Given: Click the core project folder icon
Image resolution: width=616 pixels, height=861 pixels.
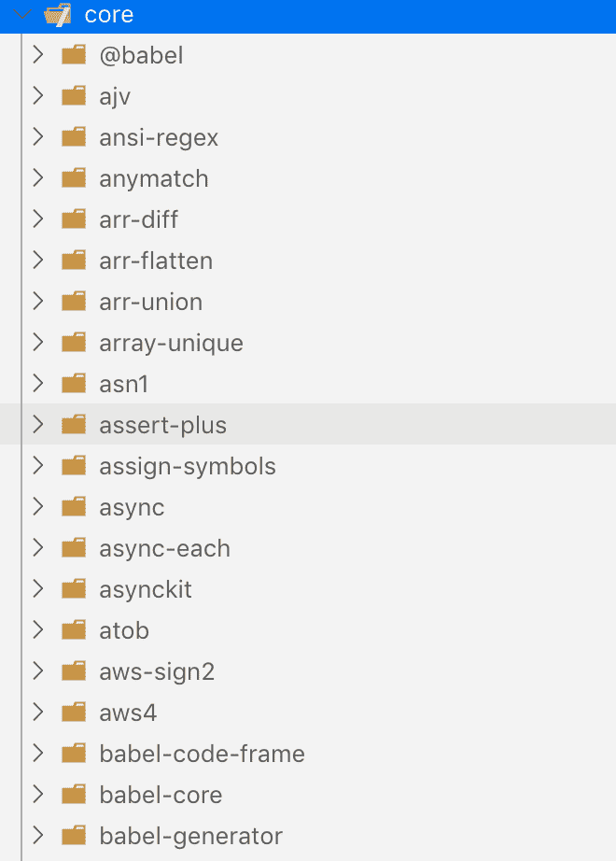Looking at the screenshot, I should pyautogui.click(x=58, y=15).
